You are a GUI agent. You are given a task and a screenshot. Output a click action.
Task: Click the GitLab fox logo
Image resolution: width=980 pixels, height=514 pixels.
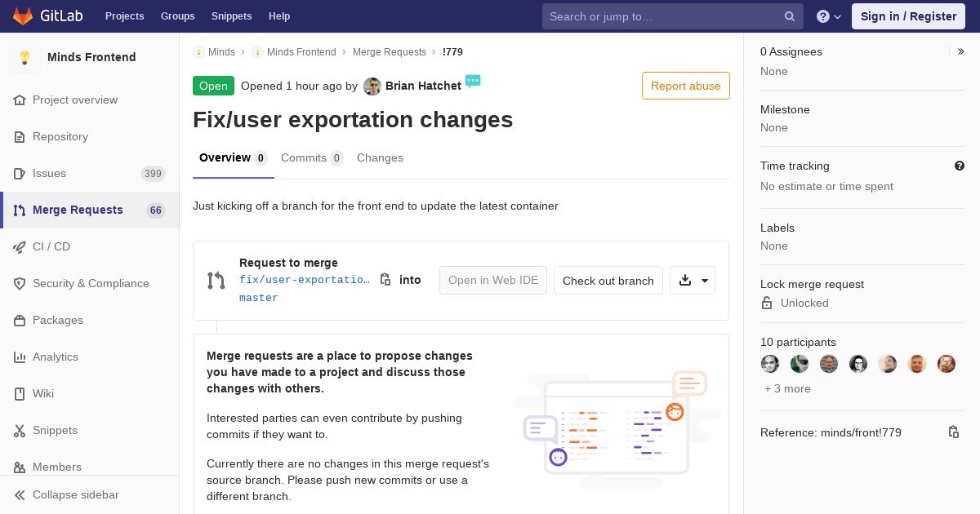(23, 16)
